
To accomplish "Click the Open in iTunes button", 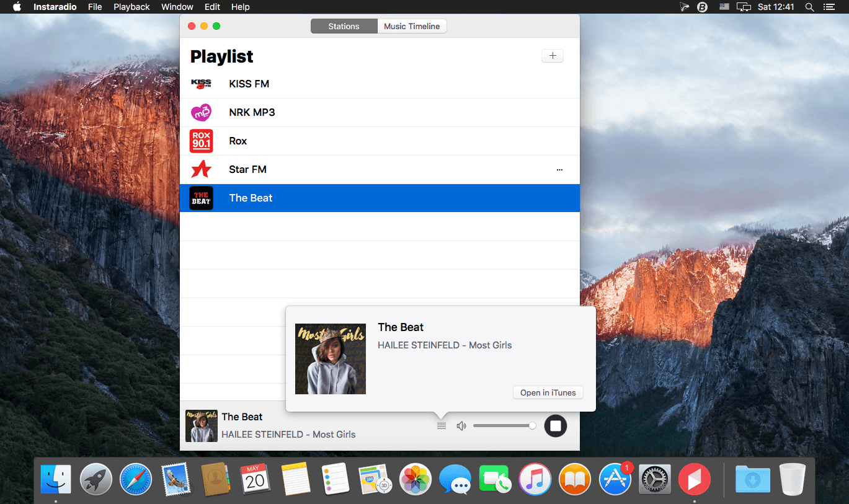I will coord(548,392).
